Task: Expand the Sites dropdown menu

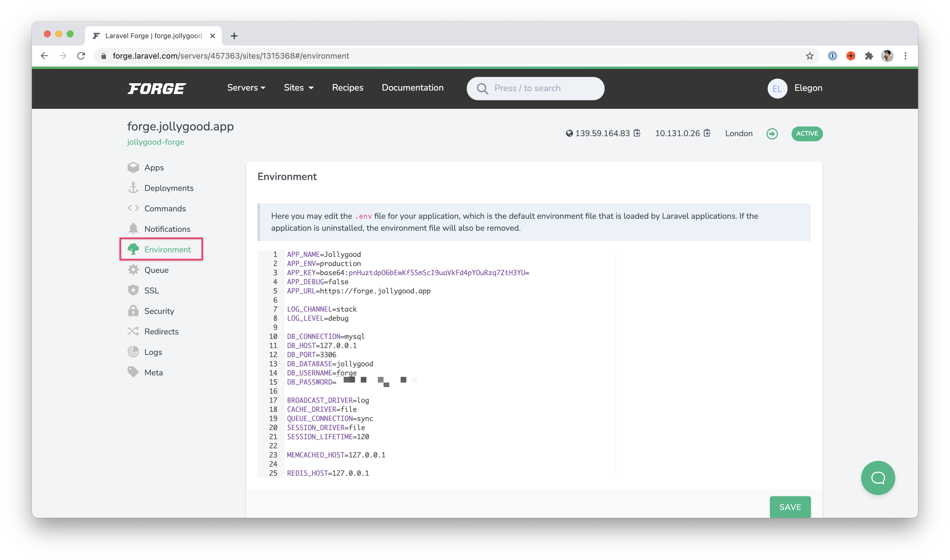Action: (x=298, y=88)
